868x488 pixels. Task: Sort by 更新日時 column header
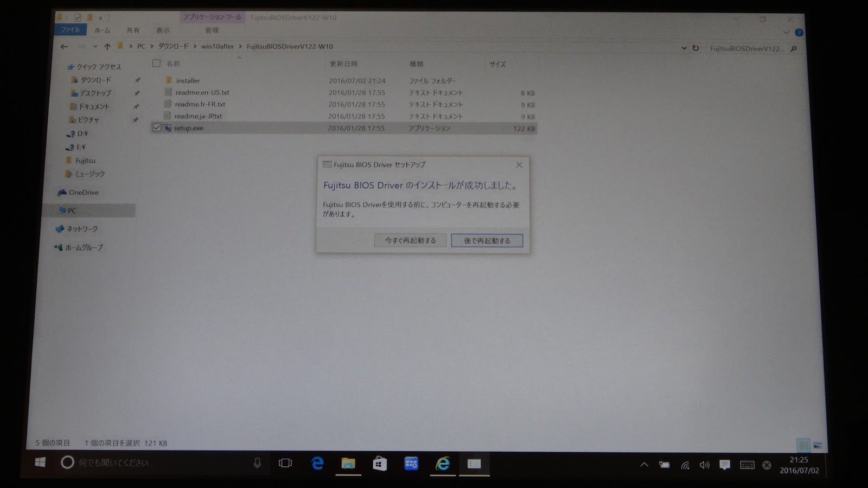coord(343,64)
